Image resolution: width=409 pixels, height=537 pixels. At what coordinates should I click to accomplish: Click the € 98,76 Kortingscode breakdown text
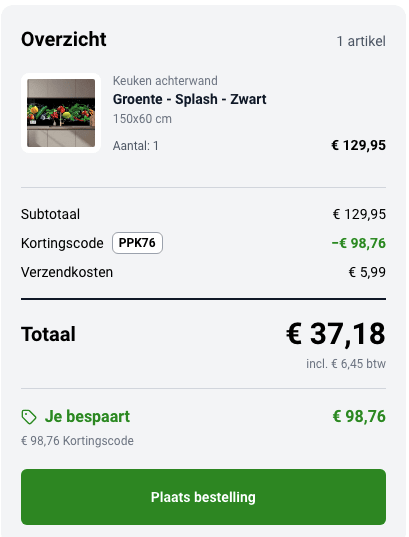tap(77, 441)
